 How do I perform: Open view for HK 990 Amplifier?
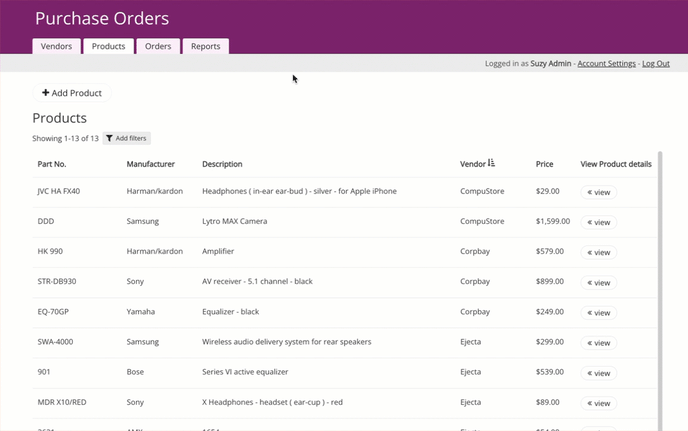598,252
